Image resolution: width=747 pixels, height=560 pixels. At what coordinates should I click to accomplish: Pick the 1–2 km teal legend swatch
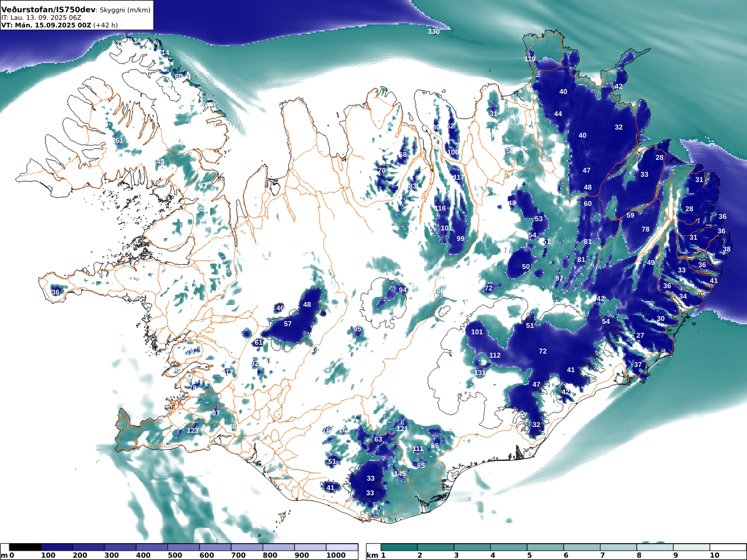coord(399,547)
